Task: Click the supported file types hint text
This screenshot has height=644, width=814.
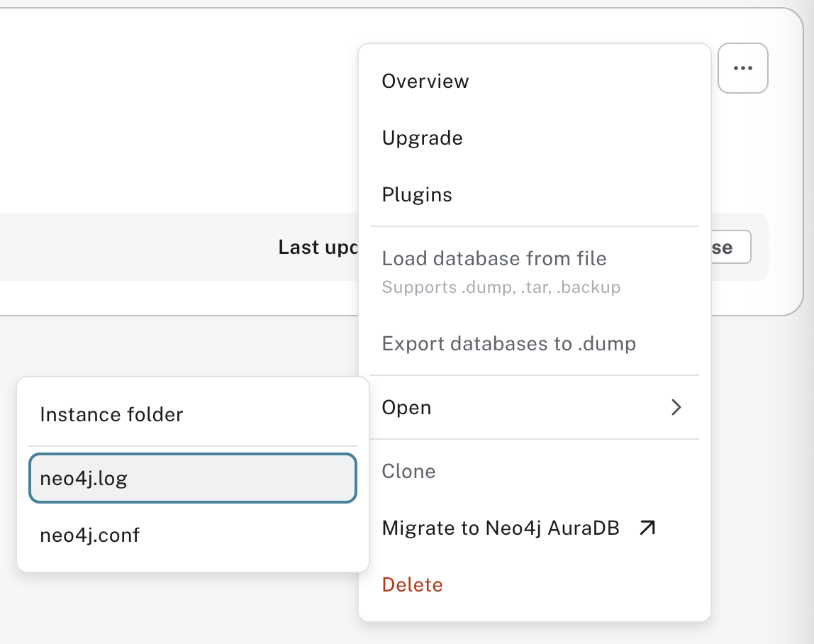Action: 501,288
